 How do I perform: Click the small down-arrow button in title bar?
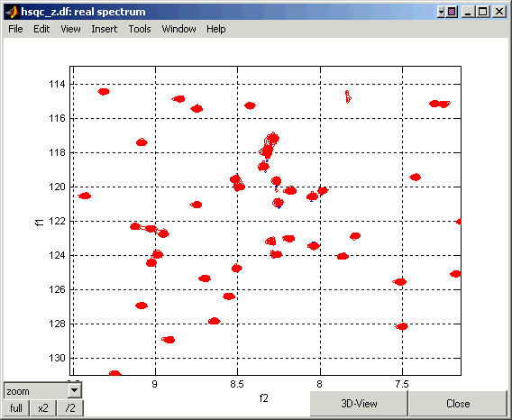tap(441, 12)
